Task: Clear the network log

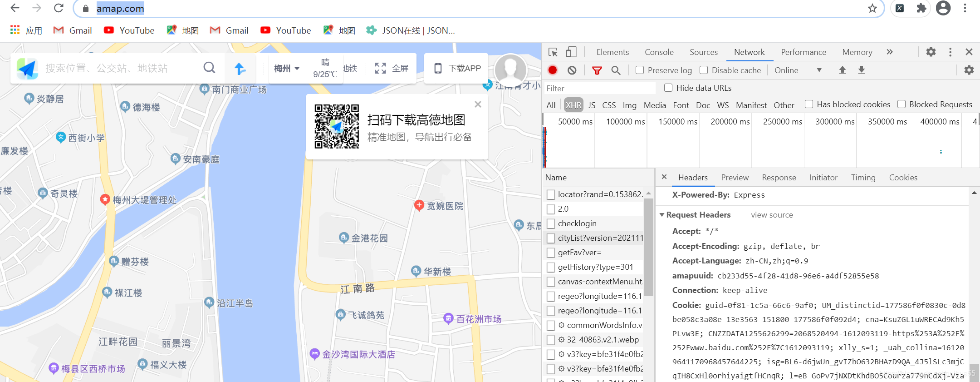Action: coord(572,70)
